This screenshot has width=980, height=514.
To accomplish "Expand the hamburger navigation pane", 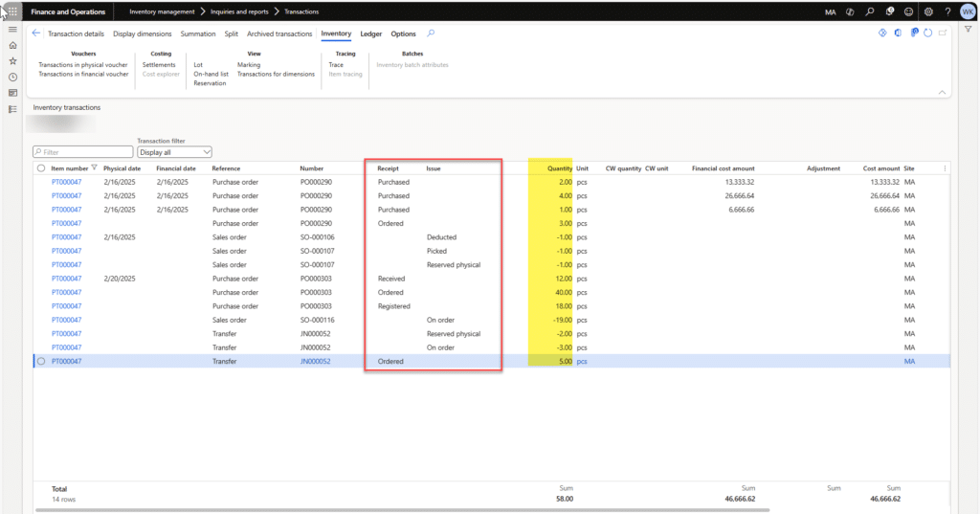I will pyautogui.click(x=12, y=30).
